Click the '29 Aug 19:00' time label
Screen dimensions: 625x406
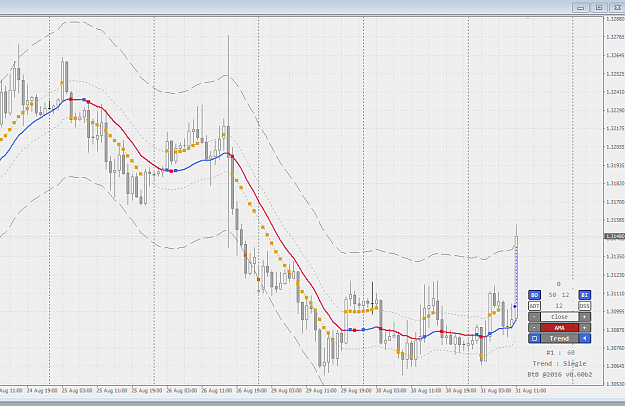[356, 391]
